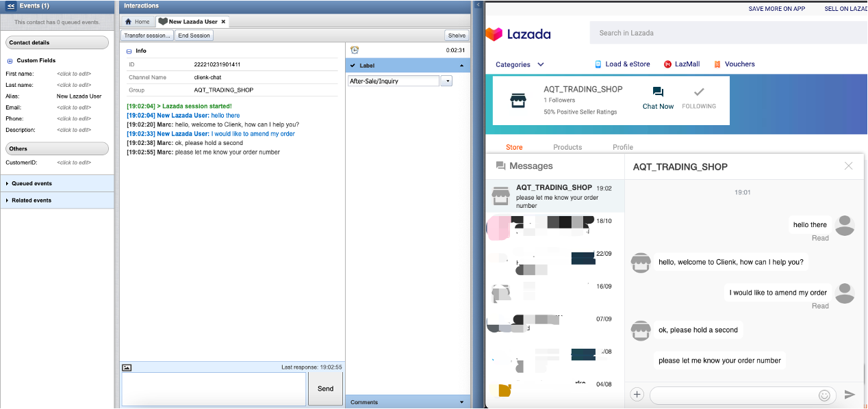Close the Lazada chat window
Viewport: 868px width, 409px height.
click(849, 166)
